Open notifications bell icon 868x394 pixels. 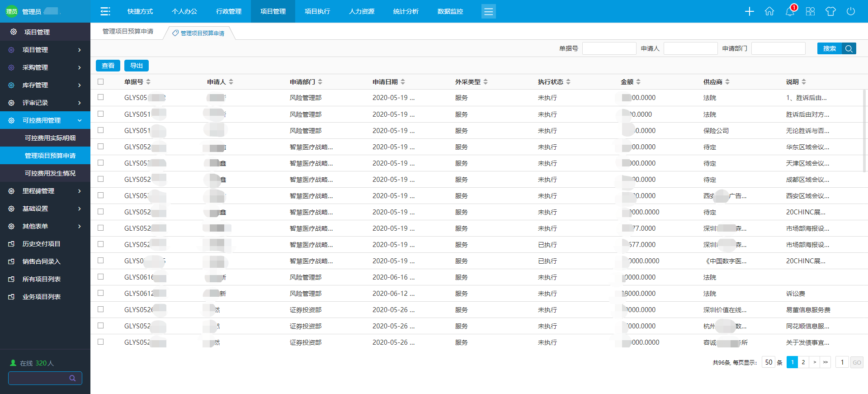click(x=790, y=11)
